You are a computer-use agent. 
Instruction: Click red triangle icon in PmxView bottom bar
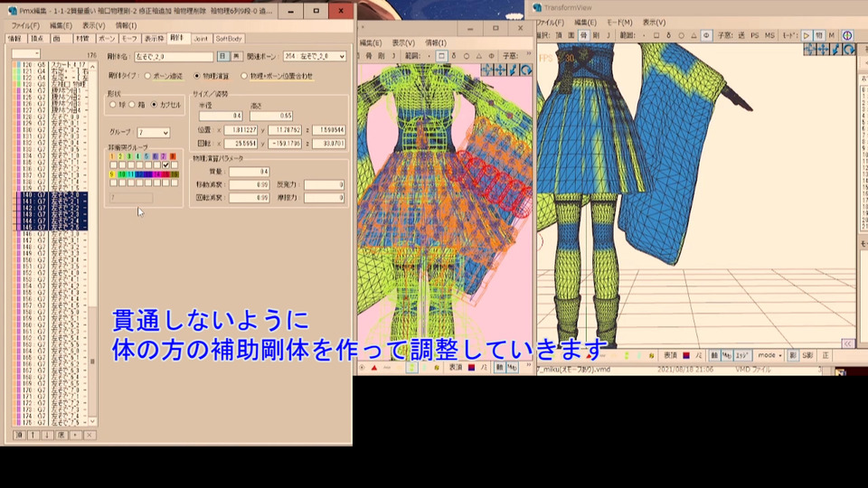tap(374, 368)
